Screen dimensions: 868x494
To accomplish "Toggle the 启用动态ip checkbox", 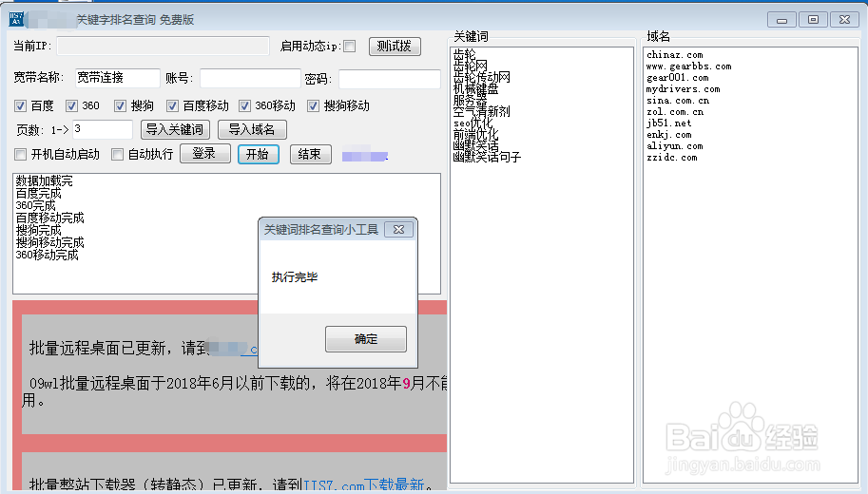I will 349,46.
